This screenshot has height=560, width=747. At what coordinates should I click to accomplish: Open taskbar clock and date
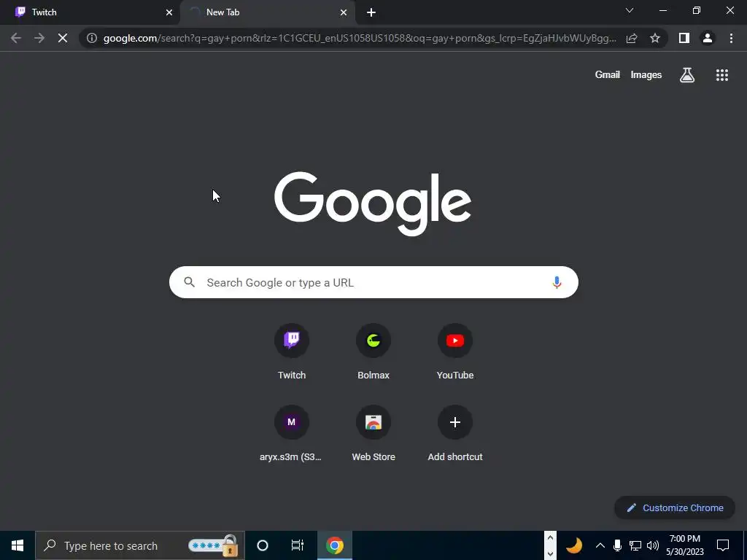[684, 545]
